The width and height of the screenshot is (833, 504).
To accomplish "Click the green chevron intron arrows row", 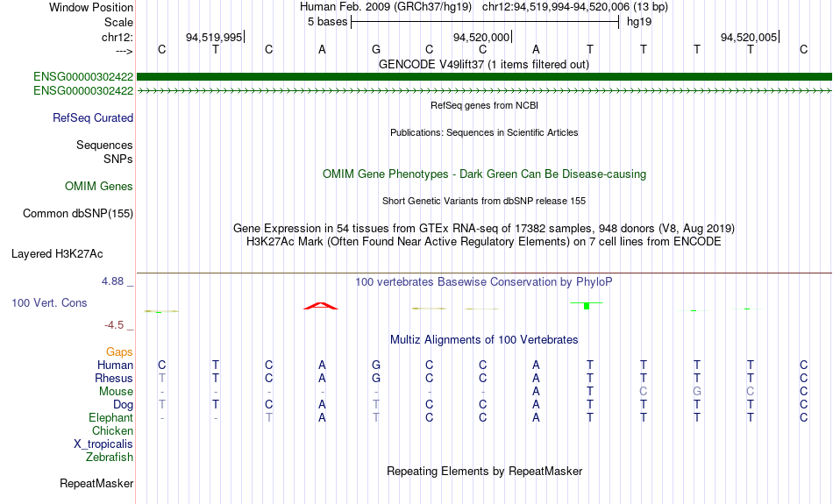I will tap(484, 91).
